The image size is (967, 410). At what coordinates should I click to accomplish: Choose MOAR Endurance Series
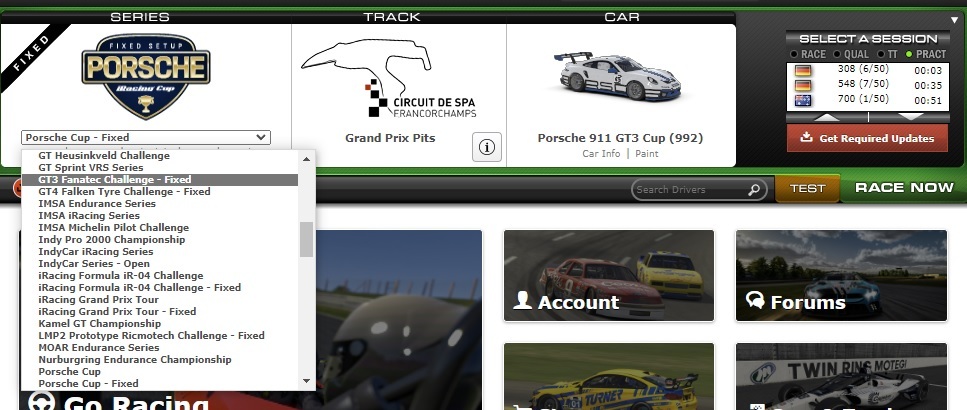click(x=160, y=348)
